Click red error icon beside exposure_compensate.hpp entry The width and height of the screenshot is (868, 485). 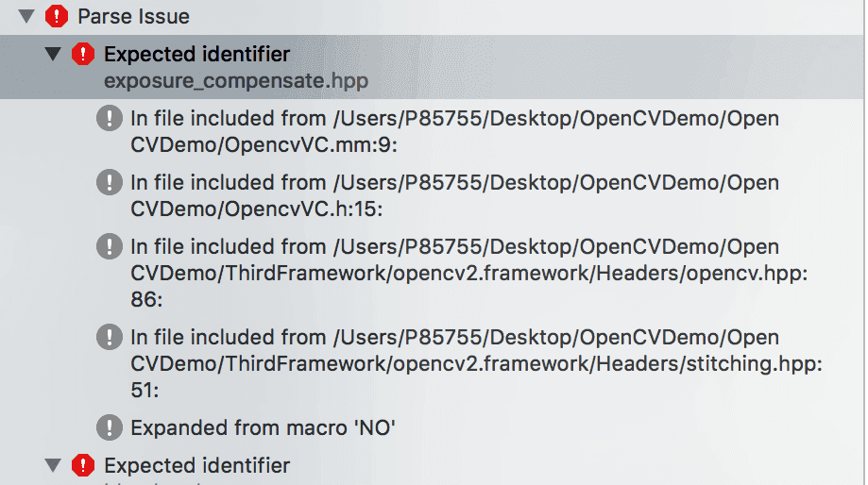click(x=83, y=55)
